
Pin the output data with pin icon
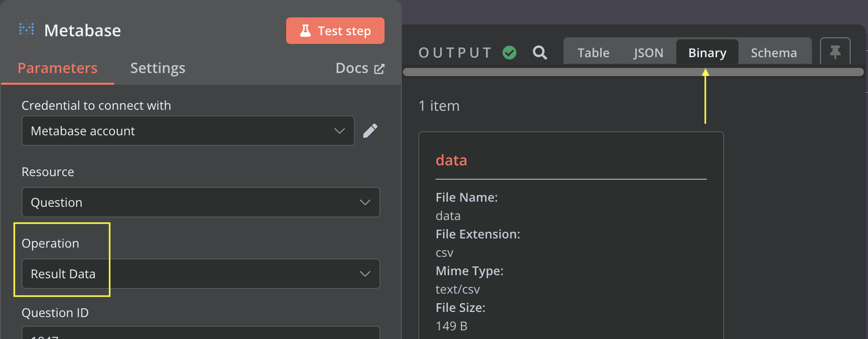835,52
